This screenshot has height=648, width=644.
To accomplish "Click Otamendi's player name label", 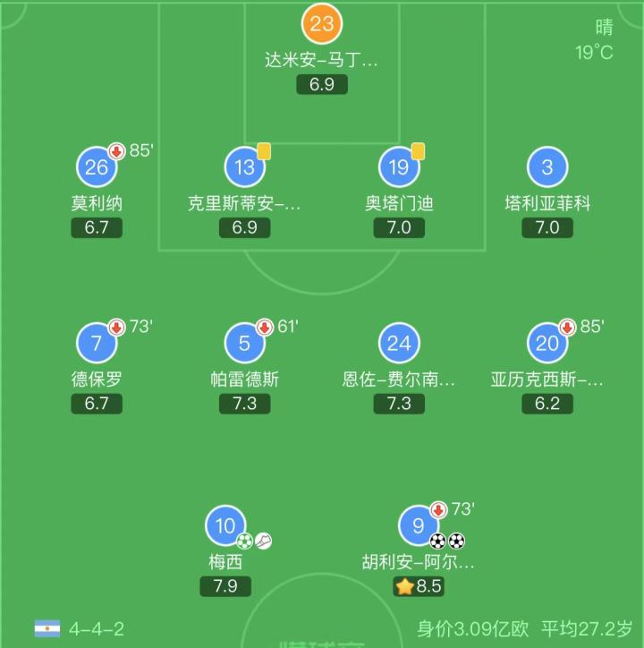I will tap(399, 203).
